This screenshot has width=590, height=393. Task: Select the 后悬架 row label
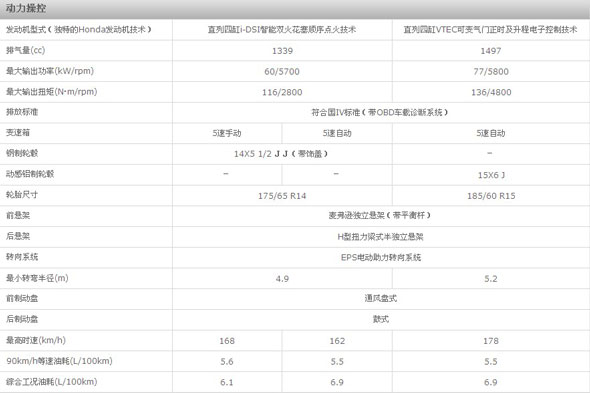tap(18, 236)
